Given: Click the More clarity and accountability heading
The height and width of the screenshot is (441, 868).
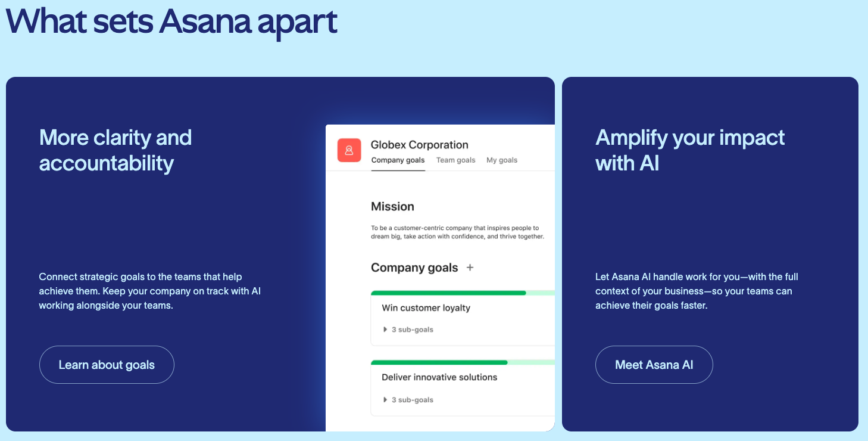Looking at the screenshot, I should click(x=115, y=150).
